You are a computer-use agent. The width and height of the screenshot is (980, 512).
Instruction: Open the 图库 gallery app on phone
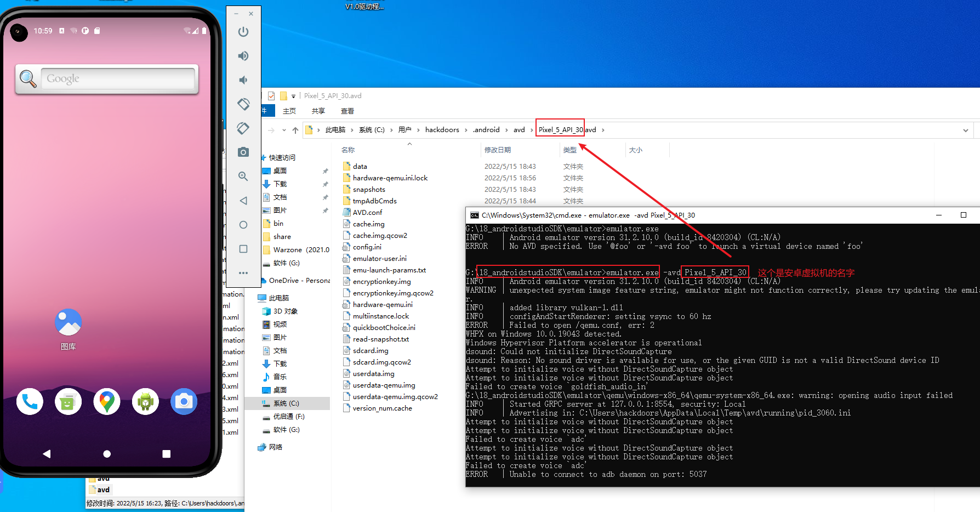[69, 329]
